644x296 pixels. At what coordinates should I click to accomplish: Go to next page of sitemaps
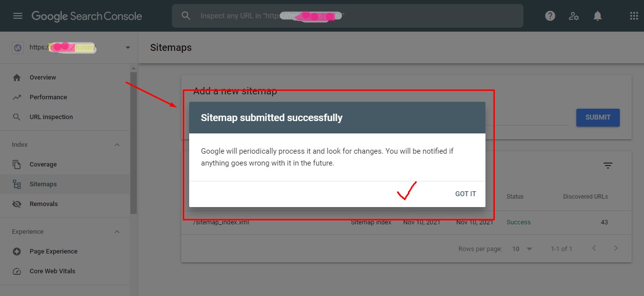click(616, 249)
